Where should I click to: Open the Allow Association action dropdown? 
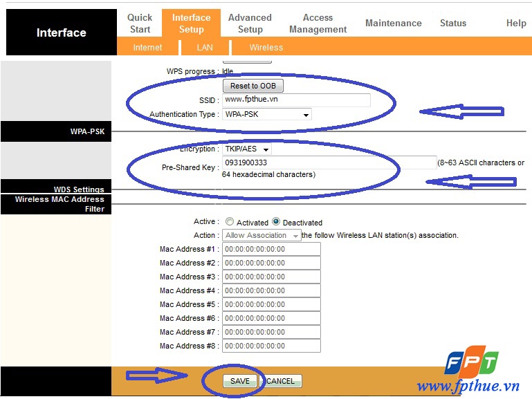point(262,235)
